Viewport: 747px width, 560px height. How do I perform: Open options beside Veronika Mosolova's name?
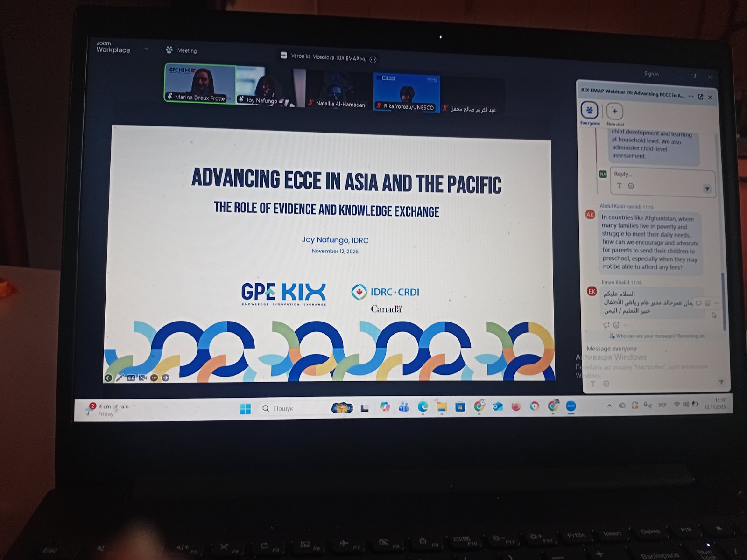pyautogui.click(x=373, y=60)
